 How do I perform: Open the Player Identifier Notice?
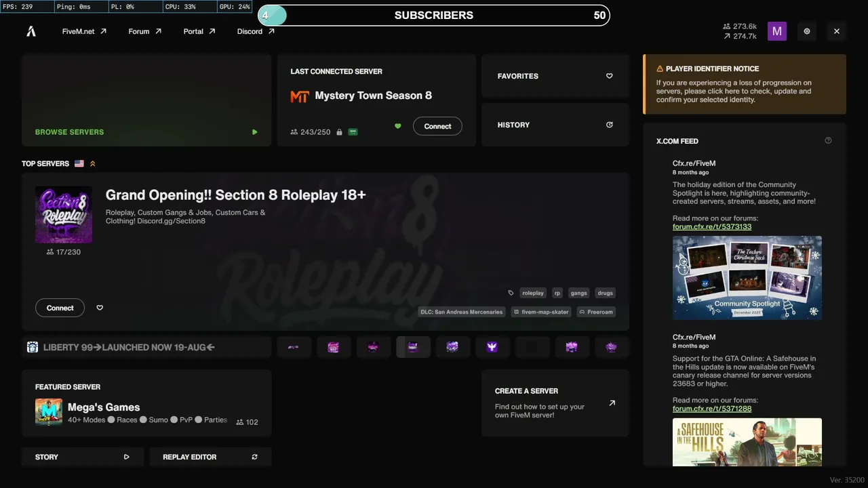click(x=745, y=84)
